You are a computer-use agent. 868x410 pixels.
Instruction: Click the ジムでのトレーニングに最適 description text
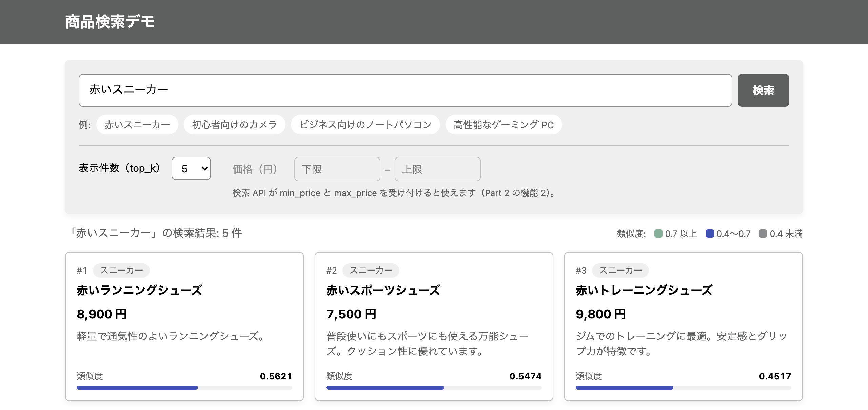coord(681,343)
